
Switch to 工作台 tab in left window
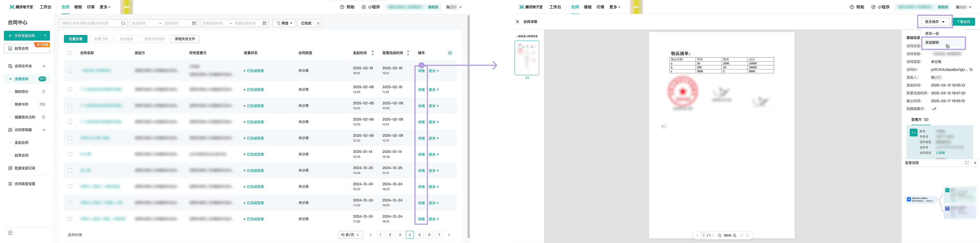click(x=45, y=7)
